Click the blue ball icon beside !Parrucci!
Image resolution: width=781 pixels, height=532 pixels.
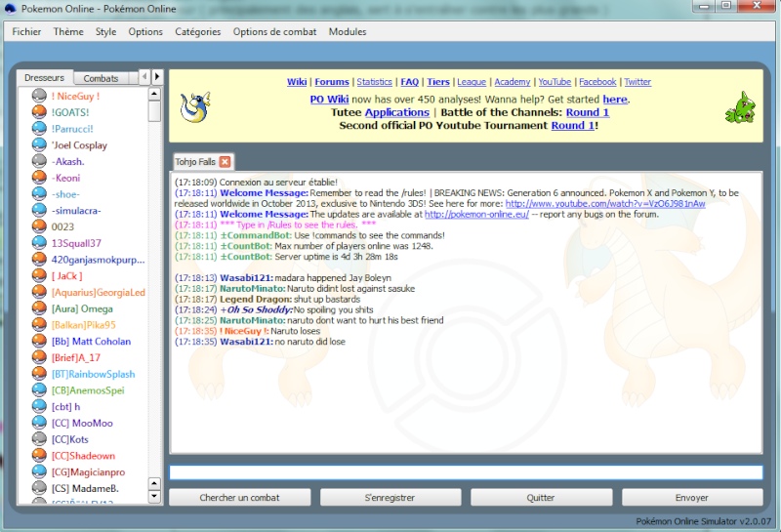point(39,129)
